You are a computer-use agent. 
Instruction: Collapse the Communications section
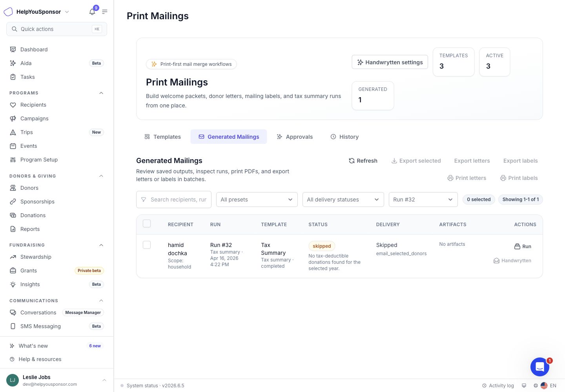[101, 301]
